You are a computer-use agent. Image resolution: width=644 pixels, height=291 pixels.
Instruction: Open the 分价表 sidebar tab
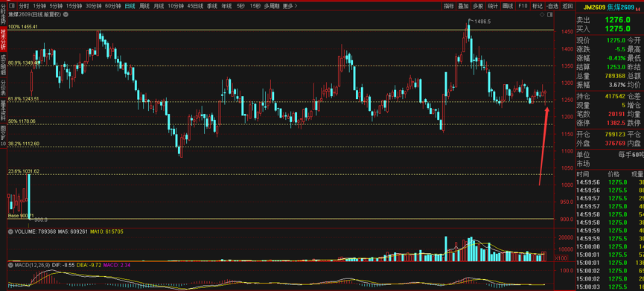click(x=3, y=89)
